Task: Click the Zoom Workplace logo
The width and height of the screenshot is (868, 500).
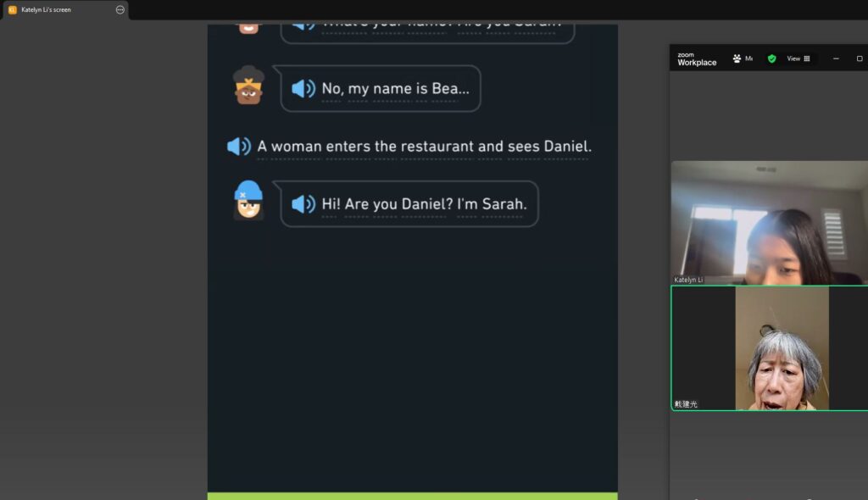Action: coord(697,58)
